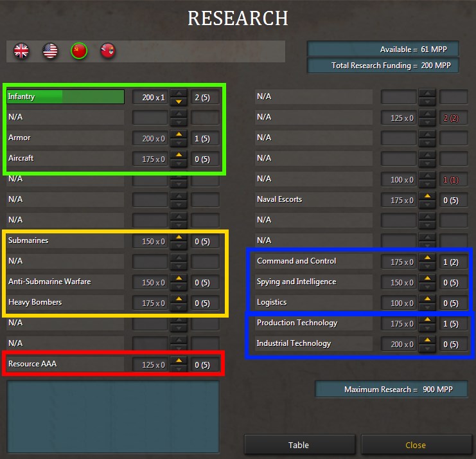Select the Command and Control row
476x459 pixels.
[x=314, y=261]
